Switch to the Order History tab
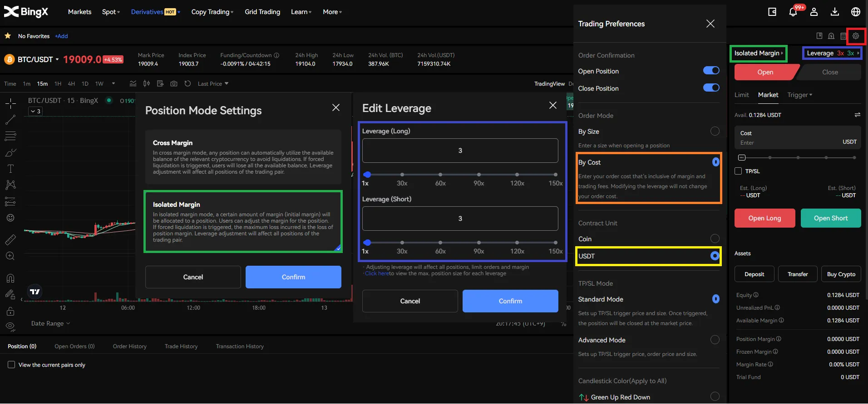This screenshot has width=868, height=404. (x=130, y=346)
